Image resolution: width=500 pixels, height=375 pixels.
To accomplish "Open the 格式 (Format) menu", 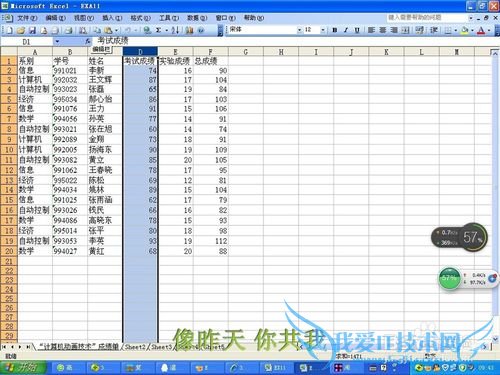I will coord(140,18).
